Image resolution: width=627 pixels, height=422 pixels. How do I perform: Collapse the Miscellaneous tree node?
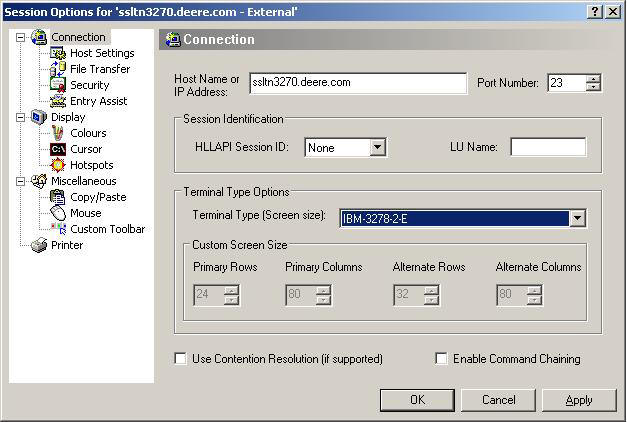click(x=20, y=181)
